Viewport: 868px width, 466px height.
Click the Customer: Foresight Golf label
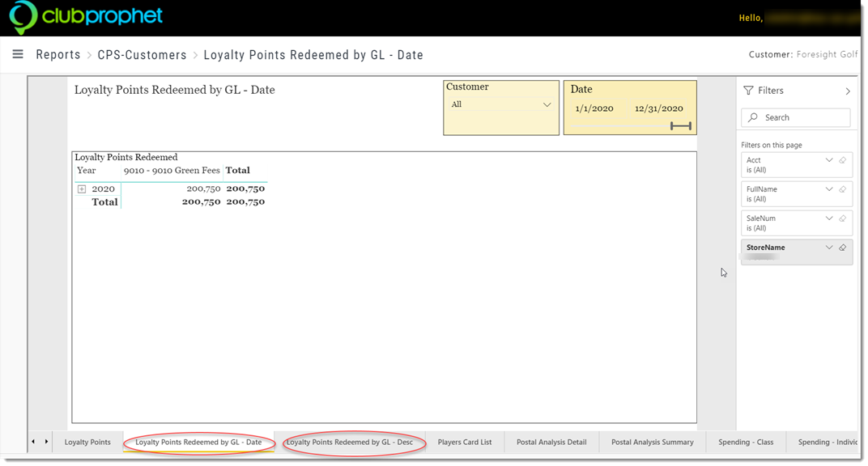802,54
